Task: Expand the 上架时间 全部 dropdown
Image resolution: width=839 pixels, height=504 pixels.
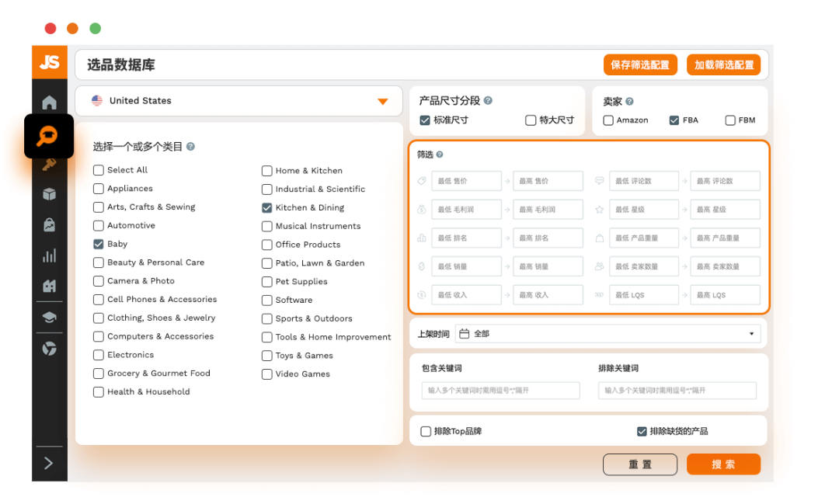Action: (750, 333)
